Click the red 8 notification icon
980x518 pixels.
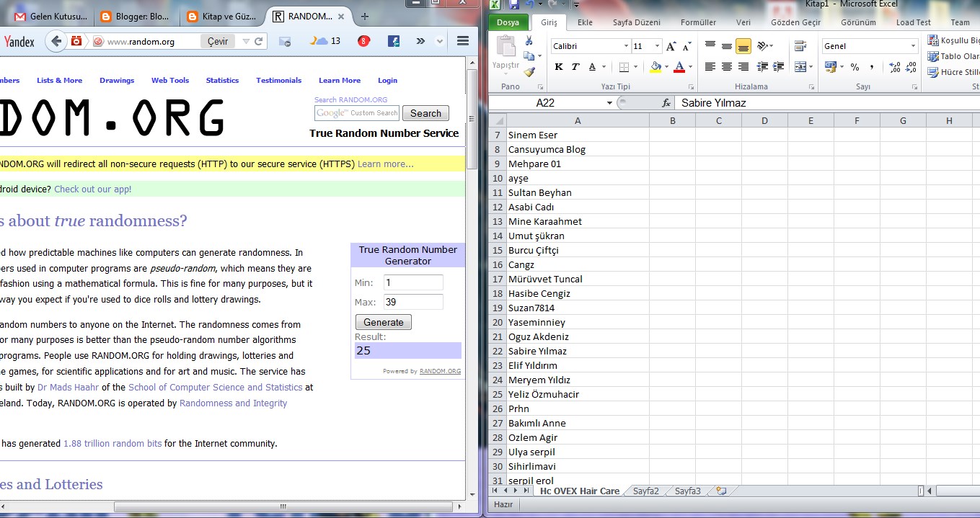(x=364, y=41)
